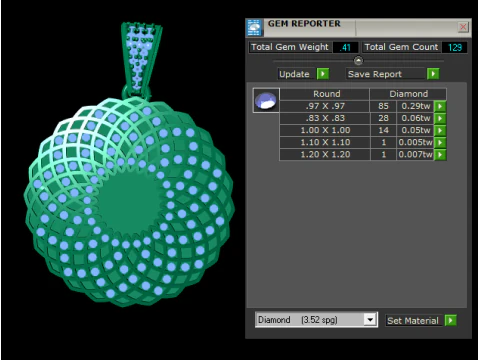Click green arrow for 1.00 X 1.00 row

point(440,130)
